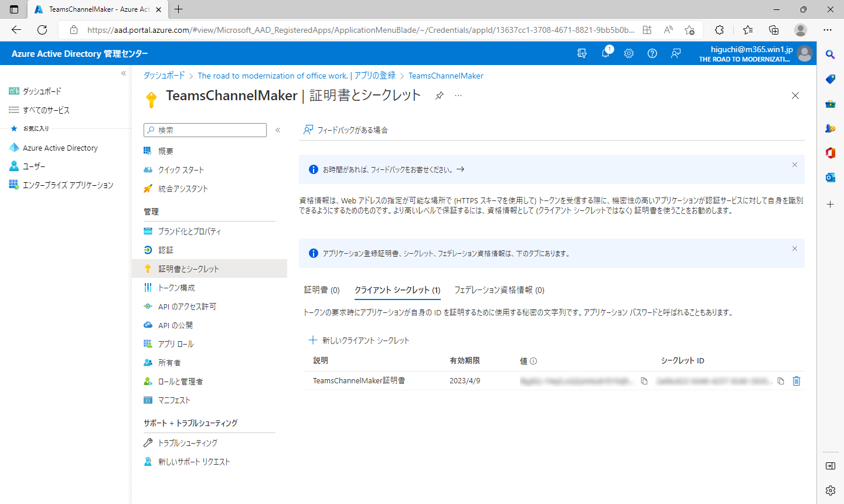Open the notifications bell
This screenshot has height=504, width=844.
click(605, 53)
